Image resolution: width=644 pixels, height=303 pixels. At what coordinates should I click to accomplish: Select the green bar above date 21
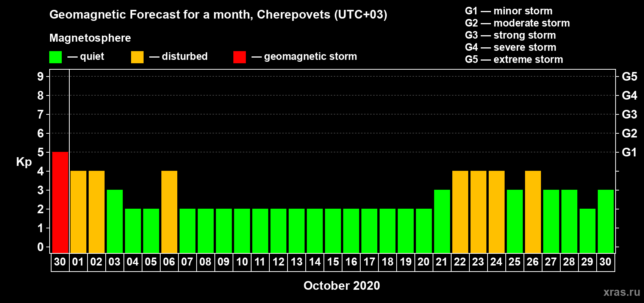point(442,222)
